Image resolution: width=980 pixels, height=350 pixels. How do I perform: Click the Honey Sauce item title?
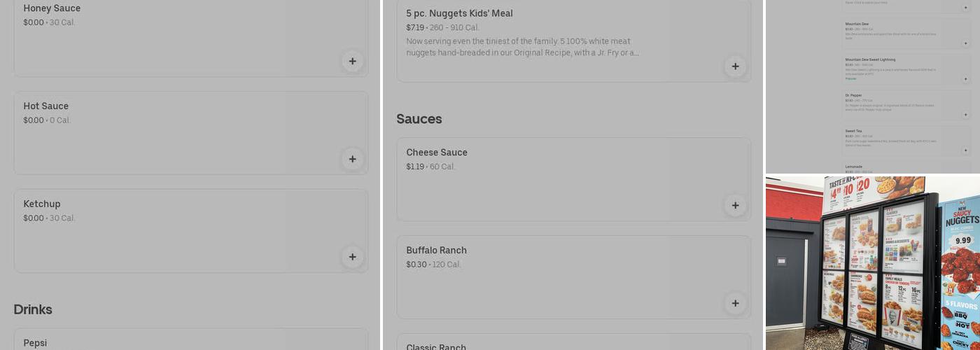[x=52, y=8]
